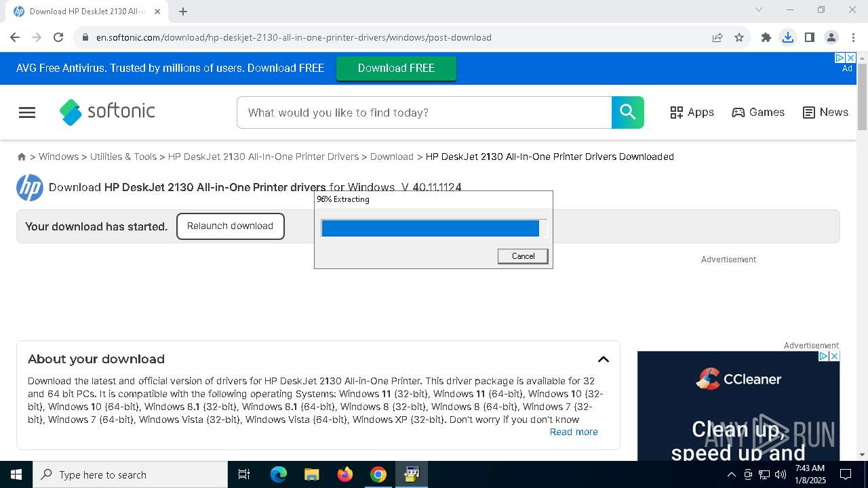868x488 pixels.
Task: Click the browser forward arrow
Action: (37, 37)
